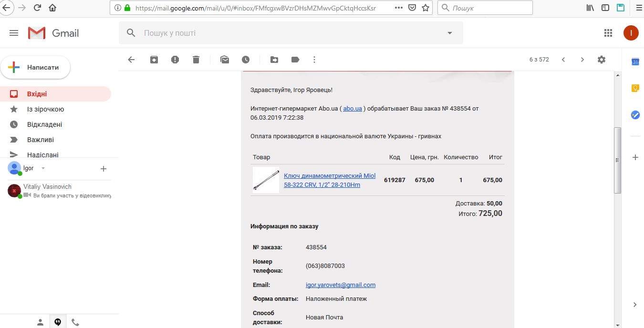Go to the older email

coord(582,60)
